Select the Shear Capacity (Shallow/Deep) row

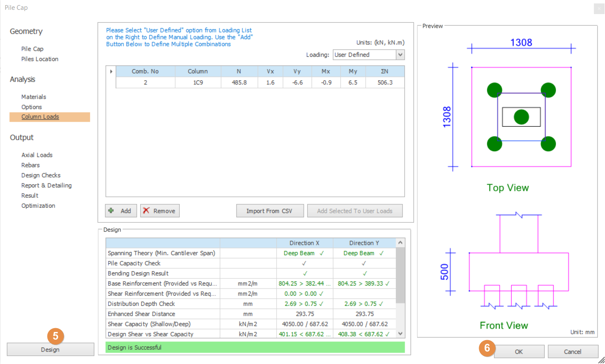tap(251, 324)
